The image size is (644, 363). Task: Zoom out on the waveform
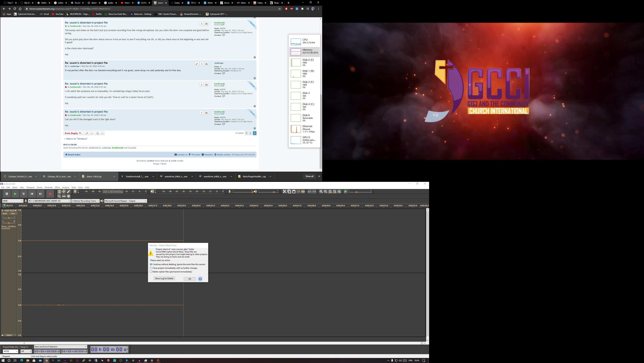click(x=326, y=192)
